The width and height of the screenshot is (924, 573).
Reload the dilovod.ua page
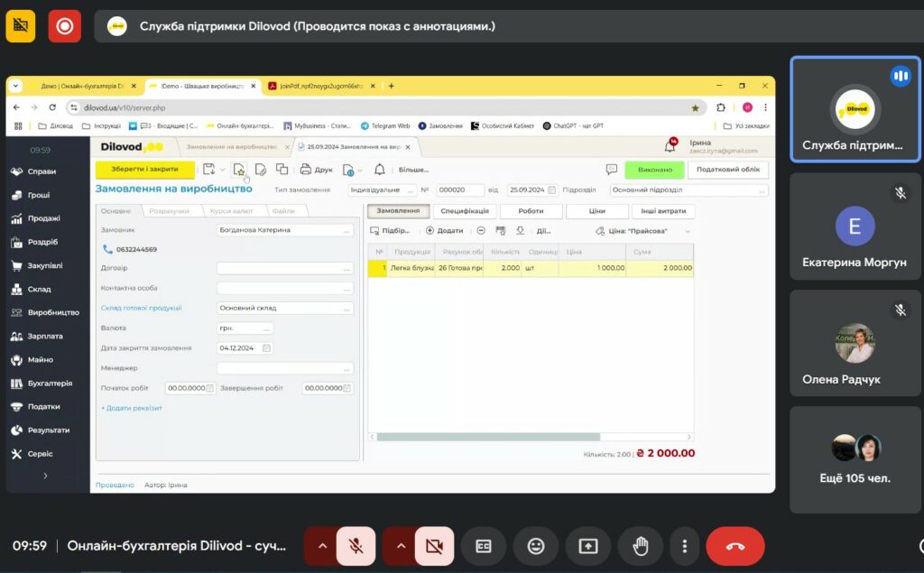tap(52, 107)
